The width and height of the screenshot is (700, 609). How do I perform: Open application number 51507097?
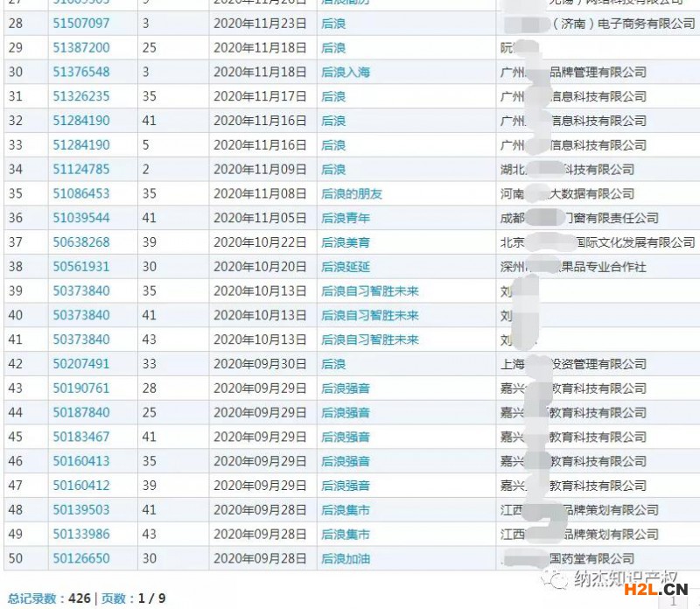pyautogui.click(x=81, y=24)
